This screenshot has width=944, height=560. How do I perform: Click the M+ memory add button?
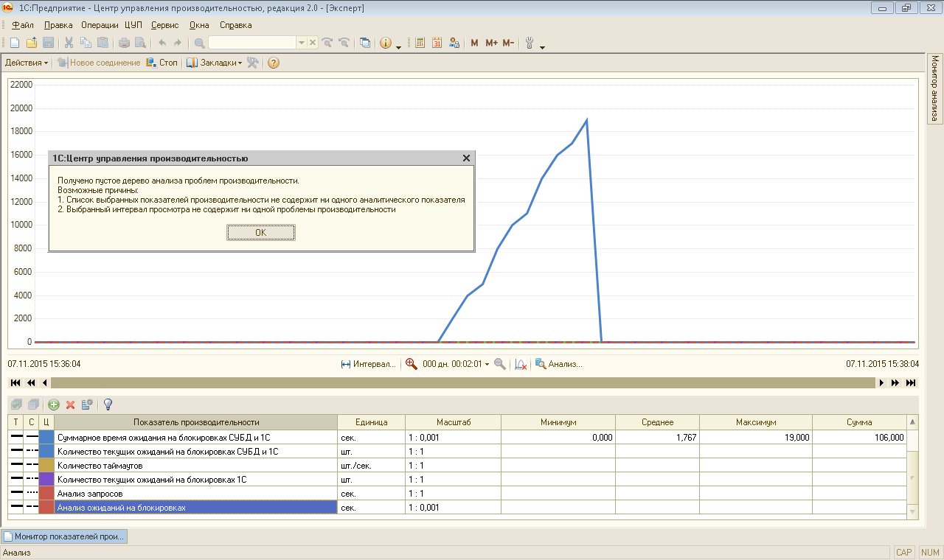tap(491, 43)
